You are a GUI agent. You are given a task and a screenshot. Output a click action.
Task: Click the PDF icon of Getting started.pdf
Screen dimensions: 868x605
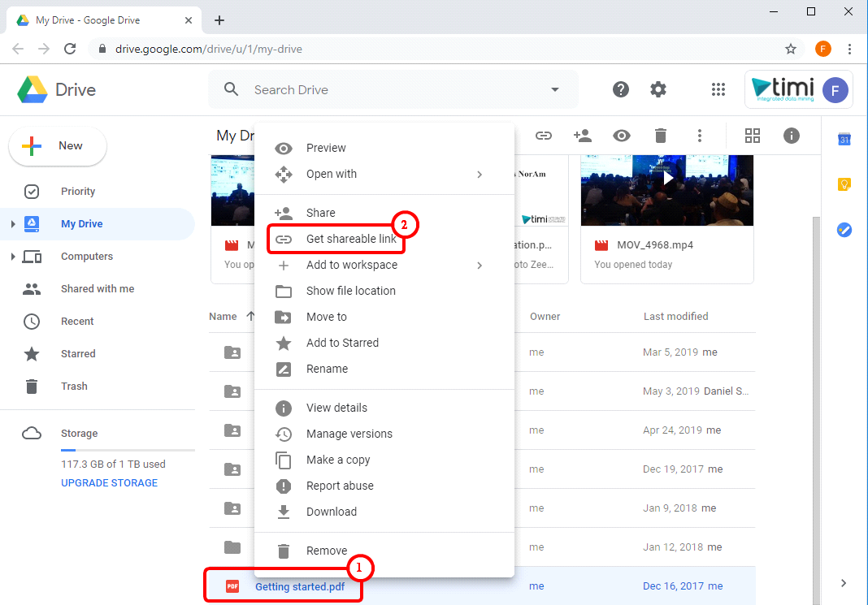232,586
